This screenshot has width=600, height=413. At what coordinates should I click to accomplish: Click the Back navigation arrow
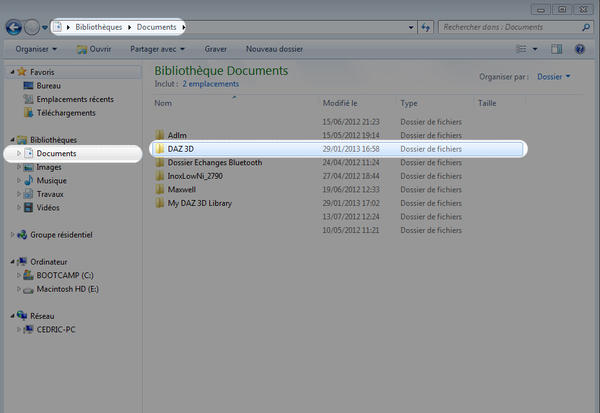[x=14, y=27]
